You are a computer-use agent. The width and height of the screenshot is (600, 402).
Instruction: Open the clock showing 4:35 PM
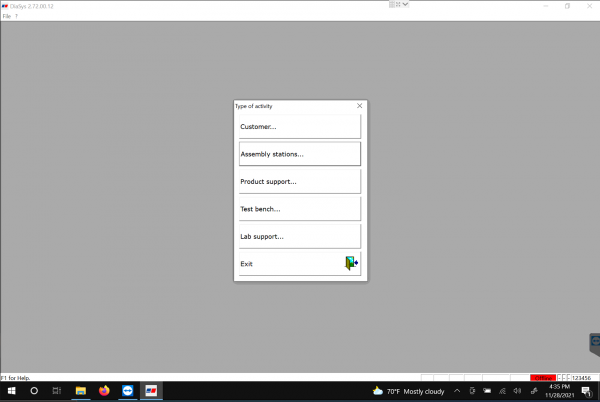pos(559,391)
